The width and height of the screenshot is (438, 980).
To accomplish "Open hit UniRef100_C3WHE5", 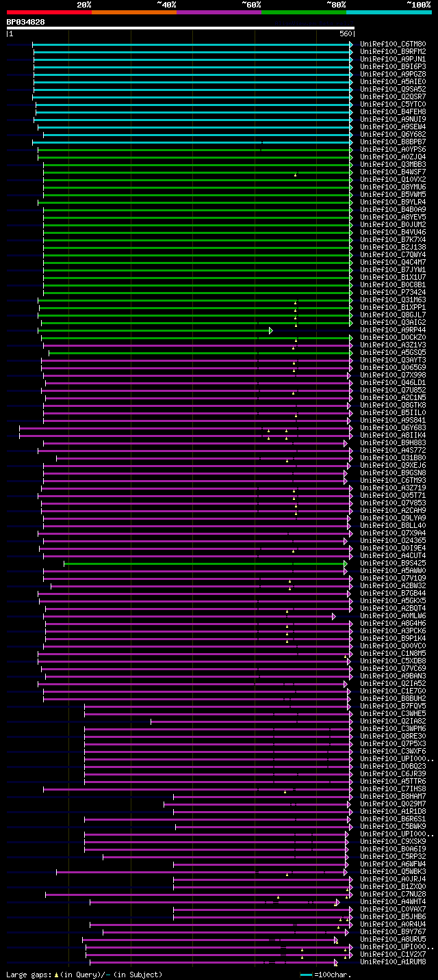I will [x=393, y=713].
